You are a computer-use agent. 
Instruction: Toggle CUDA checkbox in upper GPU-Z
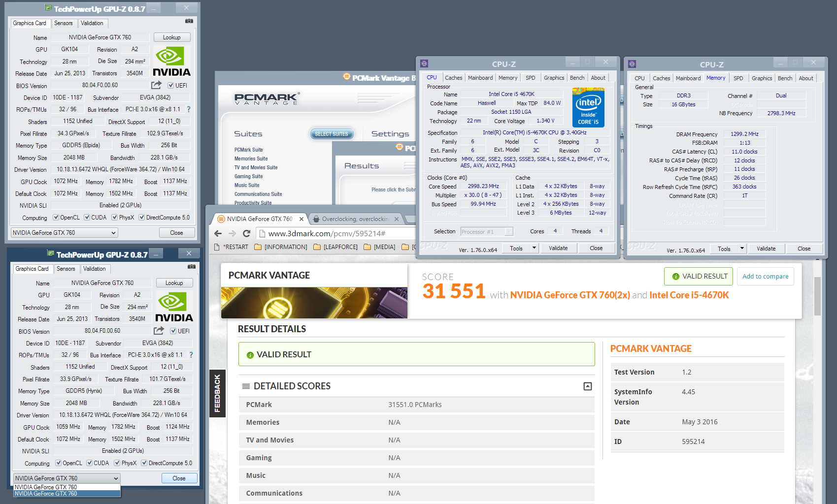[87, 218]
